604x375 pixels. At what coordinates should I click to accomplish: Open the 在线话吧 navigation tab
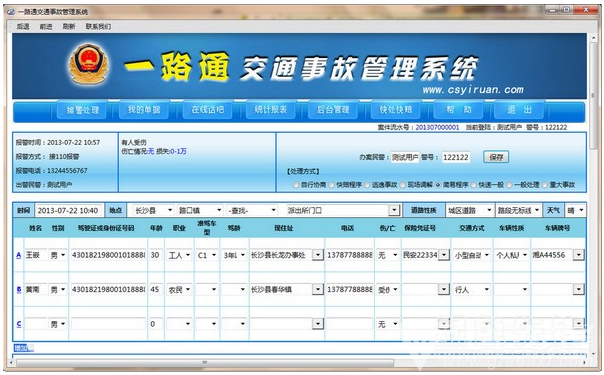(x=208, y=110)
